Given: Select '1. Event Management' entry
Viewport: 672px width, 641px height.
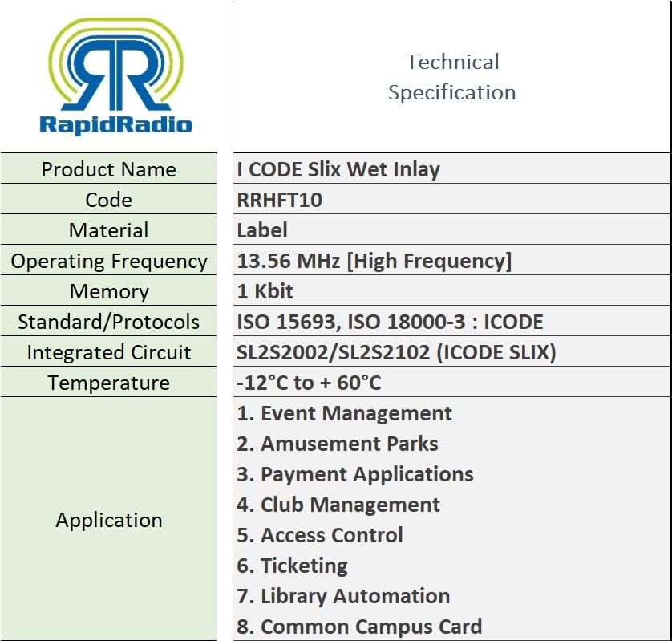Looking at the screenshot, I should (344, 413).
